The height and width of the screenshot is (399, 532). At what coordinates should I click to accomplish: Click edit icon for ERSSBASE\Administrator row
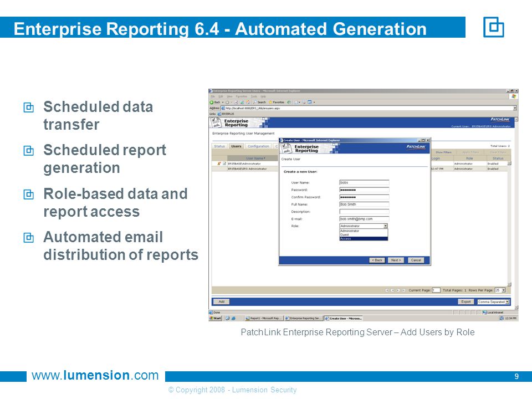(224, 163)
